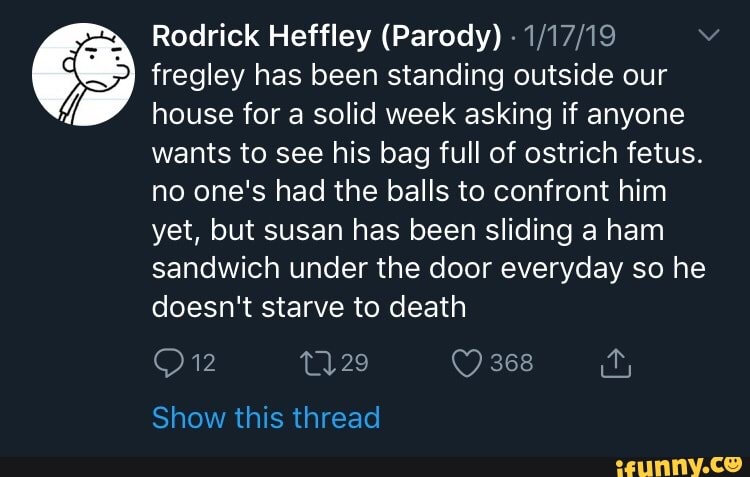
Task: Click the black bar beside iFunny watermark
Action: pyautogui.click(x=300, y=466)
